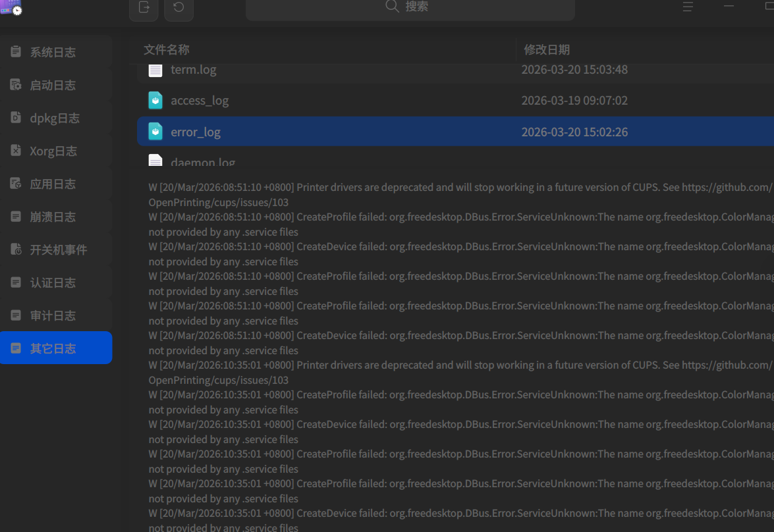This screenshot has height=532, width=774.
Task: Click the access_log file icon
Action: [155, 100]
